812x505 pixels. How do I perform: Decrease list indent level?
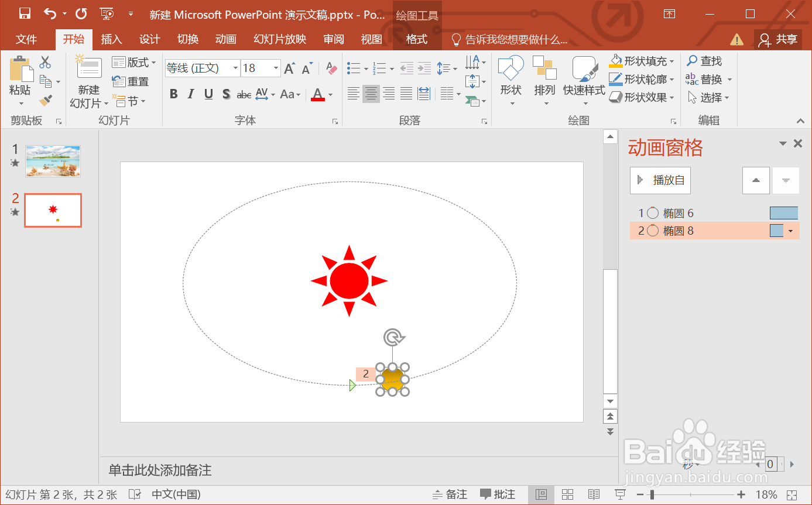click(407, 68)
